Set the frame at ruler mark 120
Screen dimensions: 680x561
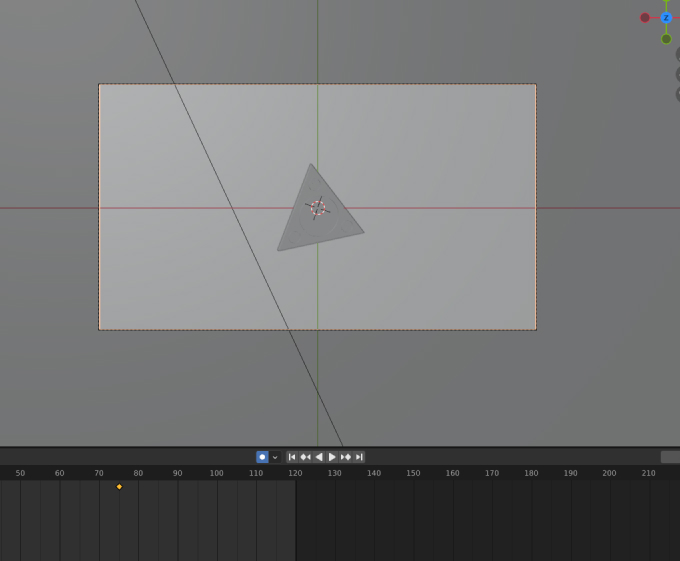point(295,473)
